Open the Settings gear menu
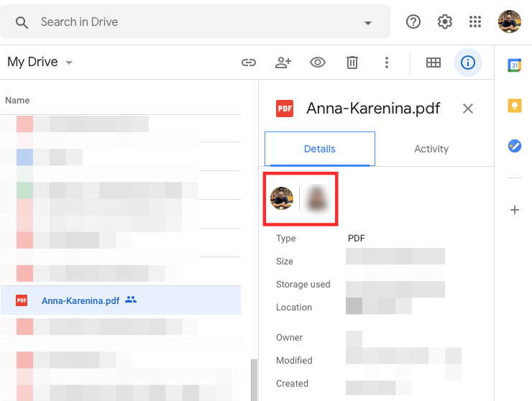Viewport: 532px width, 401px height. tap(444, 22)
